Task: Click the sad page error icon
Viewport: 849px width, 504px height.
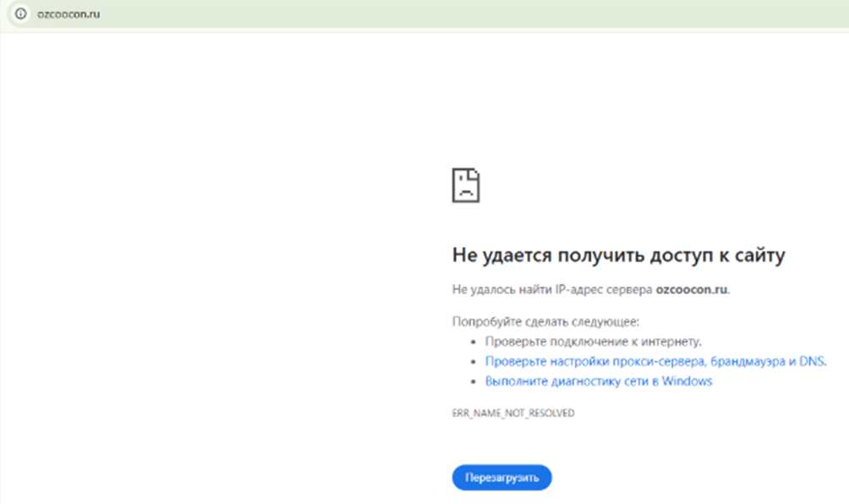Action: click(465, 184)
